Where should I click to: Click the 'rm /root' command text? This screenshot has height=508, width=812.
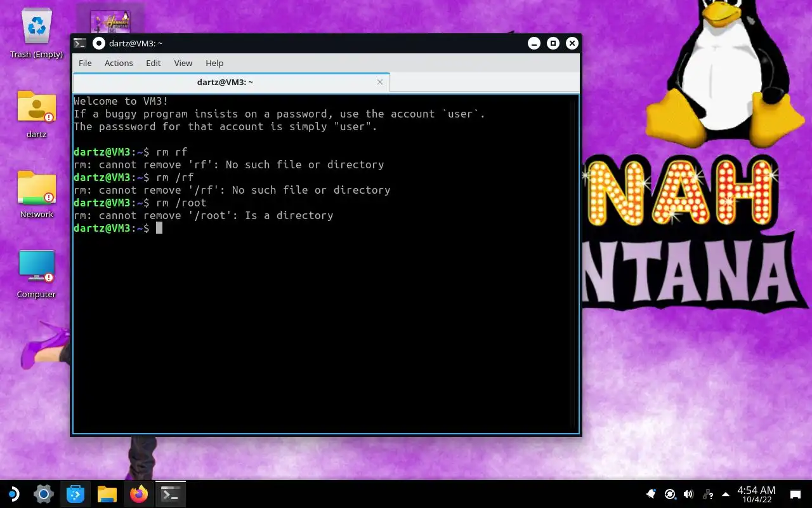181,203
